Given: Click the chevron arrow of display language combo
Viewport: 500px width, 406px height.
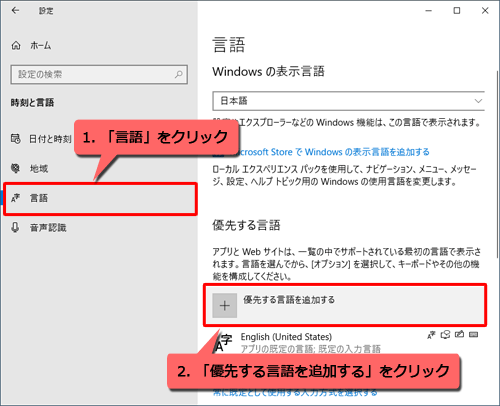Looking at the screenshot, I should tap(478, 101).
